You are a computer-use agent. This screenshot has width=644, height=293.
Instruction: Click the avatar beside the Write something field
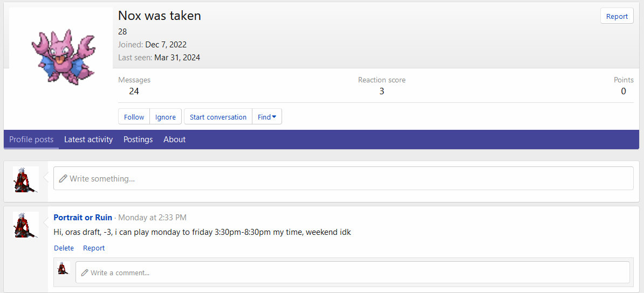pyautogui.click(x=26, y=179)
